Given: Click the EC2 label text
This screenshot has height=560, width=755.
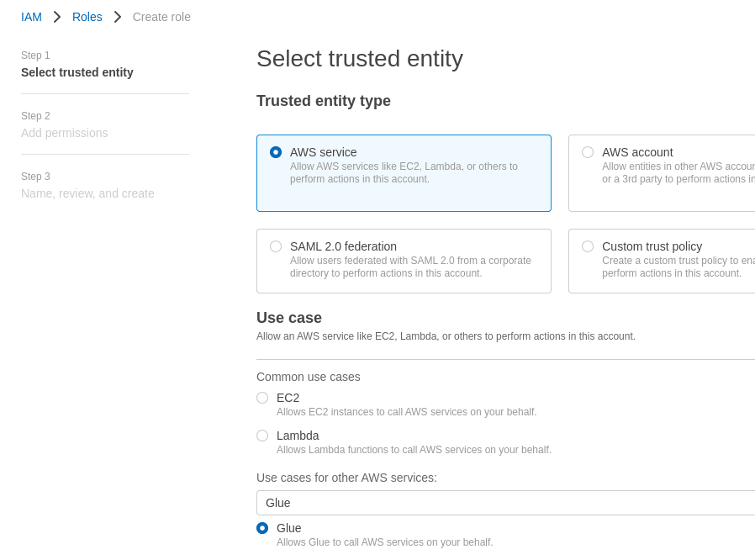Looking at the screenshot, I should pos(288,398).
